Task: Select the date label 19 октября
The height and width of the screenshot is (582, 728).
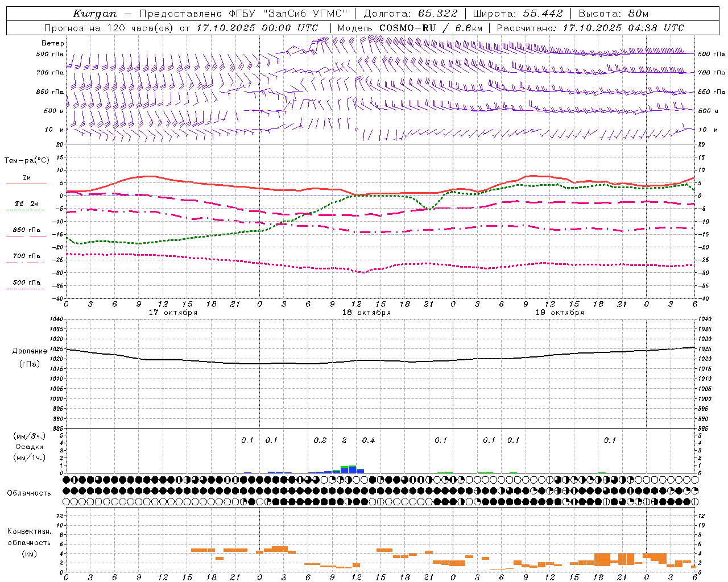Action: coord(560,312)
